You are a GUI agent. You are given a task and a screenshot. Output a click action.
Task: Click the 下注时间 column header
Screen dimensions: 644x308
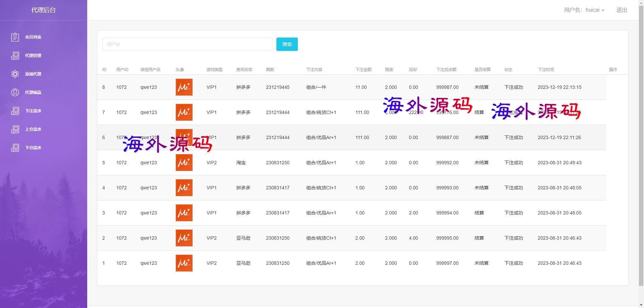pos(546,70)
